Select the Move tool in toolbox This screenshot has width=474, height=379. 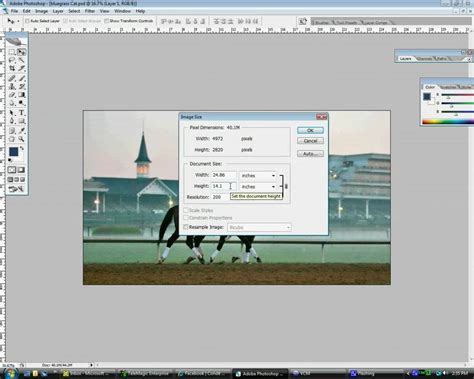pos(21,52)
